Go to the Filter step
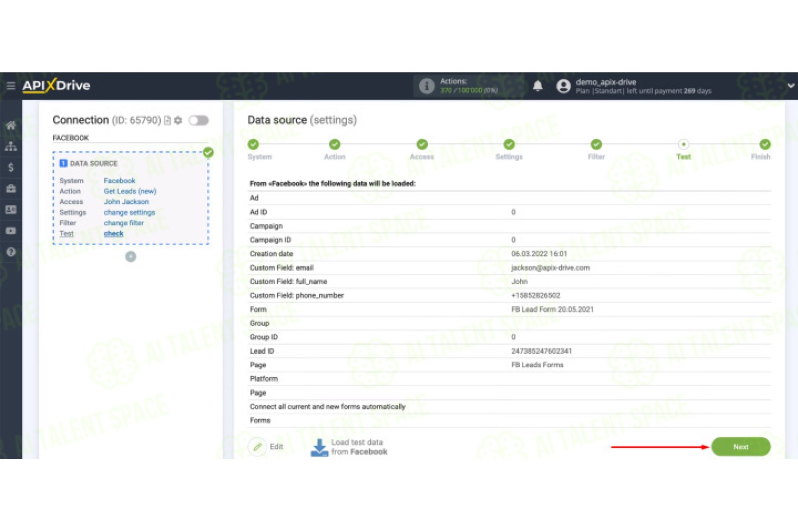The image size is (798, 532). tap(596, 144)
